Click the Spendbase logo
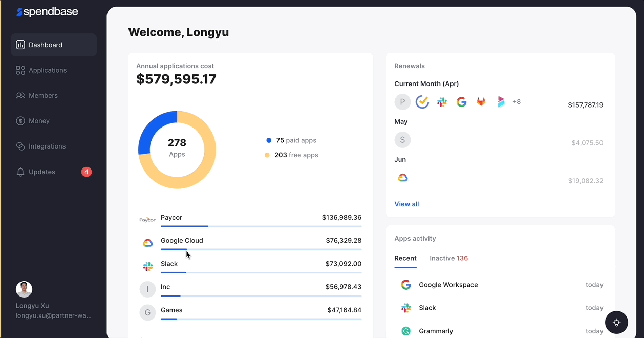Viewport: 644px width, 338px height. coord(47,12)
